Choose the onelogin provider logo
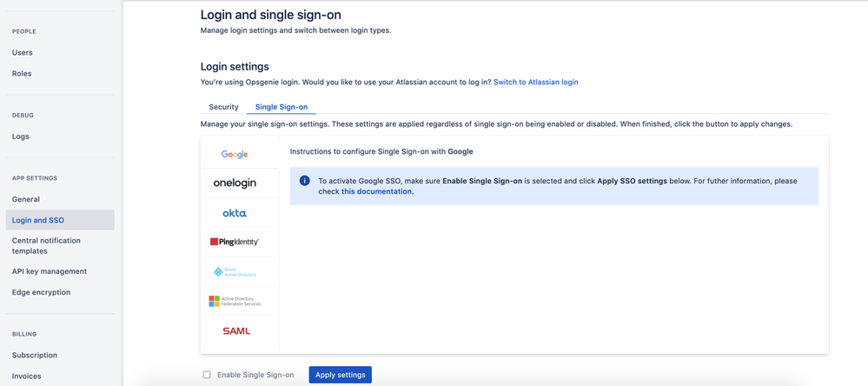The image size is (868, 386). [x=235, y=183]
